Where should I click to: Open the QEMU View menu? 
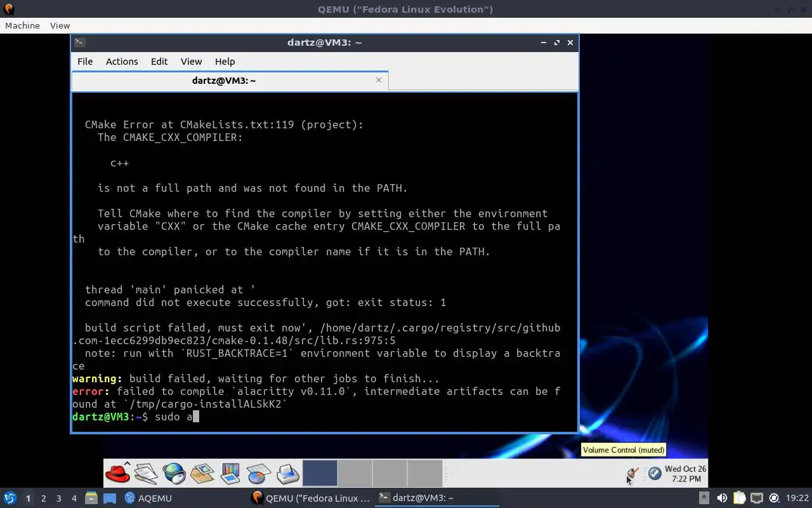[x=60, y=25]
